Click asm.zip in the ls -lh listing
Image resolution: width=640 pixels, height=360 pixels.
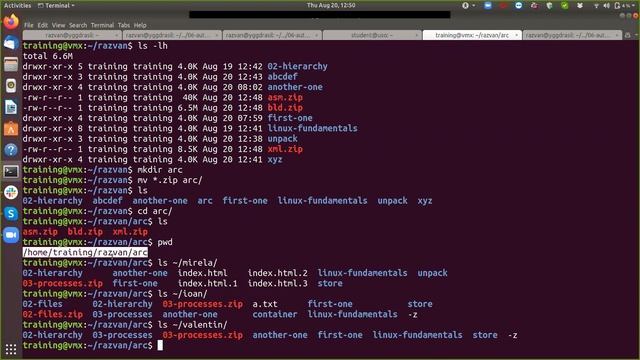[285, 97]
